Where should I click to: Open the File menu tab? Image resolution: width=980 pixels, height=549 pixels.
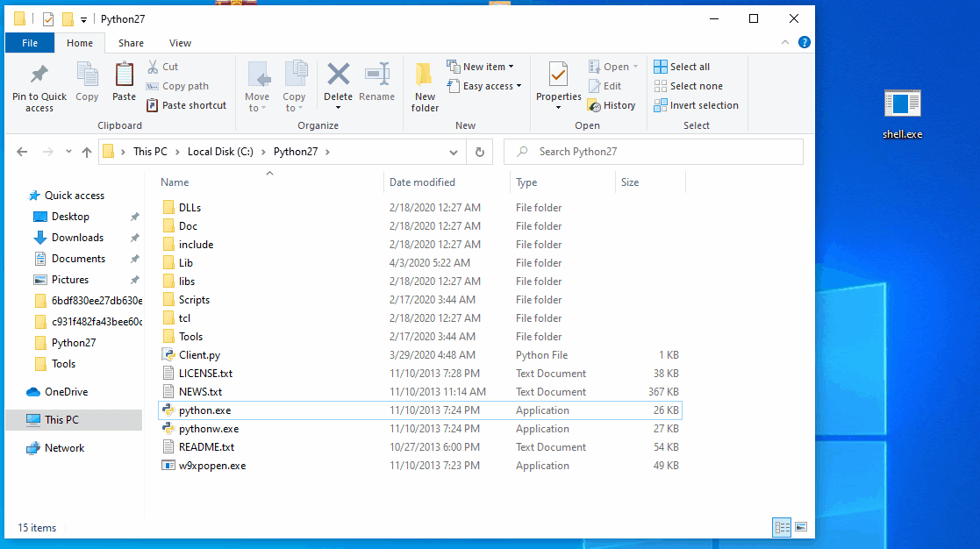[29, 43]
